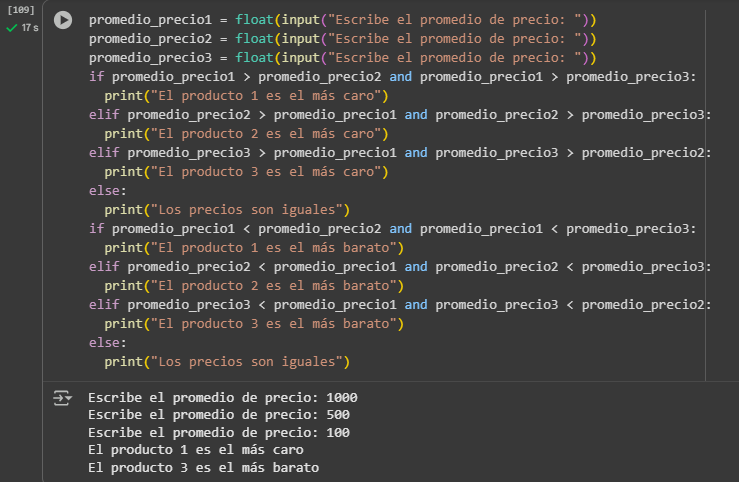Viewport: 739px width, 482px height.
Task: Click the code line printing producto 1 más barato
Action: 253,247
